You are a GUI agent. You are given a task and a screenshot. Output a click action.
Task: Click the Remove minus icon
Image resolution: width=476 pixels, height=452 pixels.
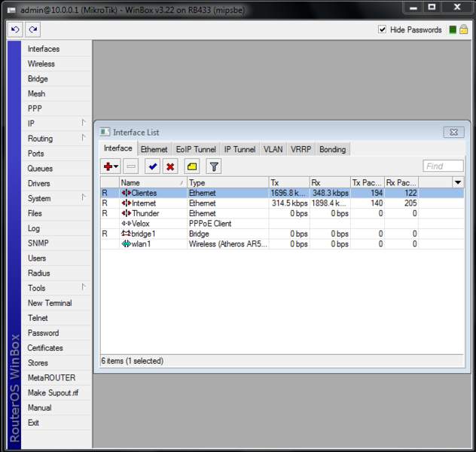[x=131, y=166]
